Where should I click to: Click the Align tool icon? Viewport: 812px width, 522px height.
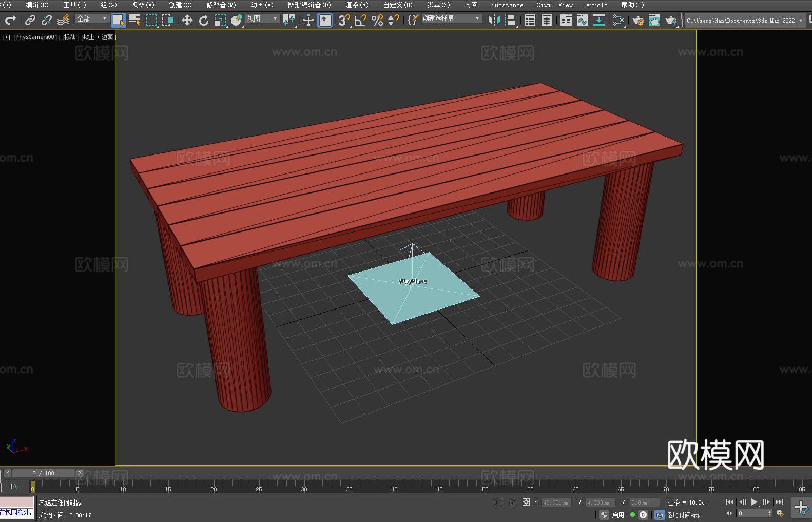511,20
